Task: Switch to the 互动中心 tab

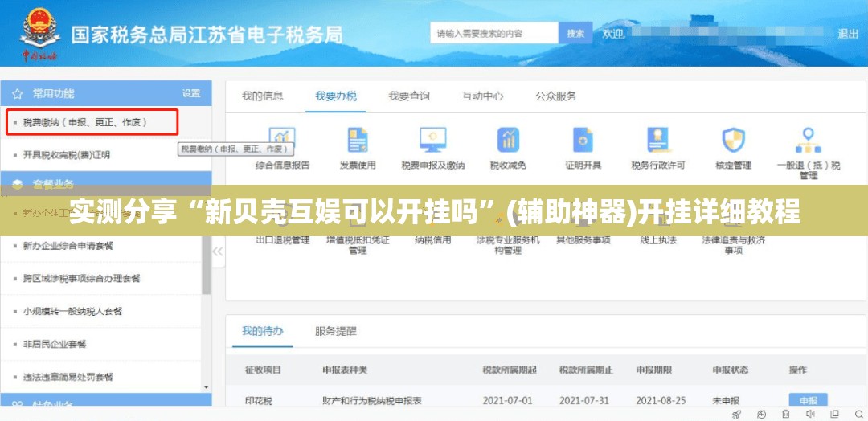Action: [x=483, y=96]
